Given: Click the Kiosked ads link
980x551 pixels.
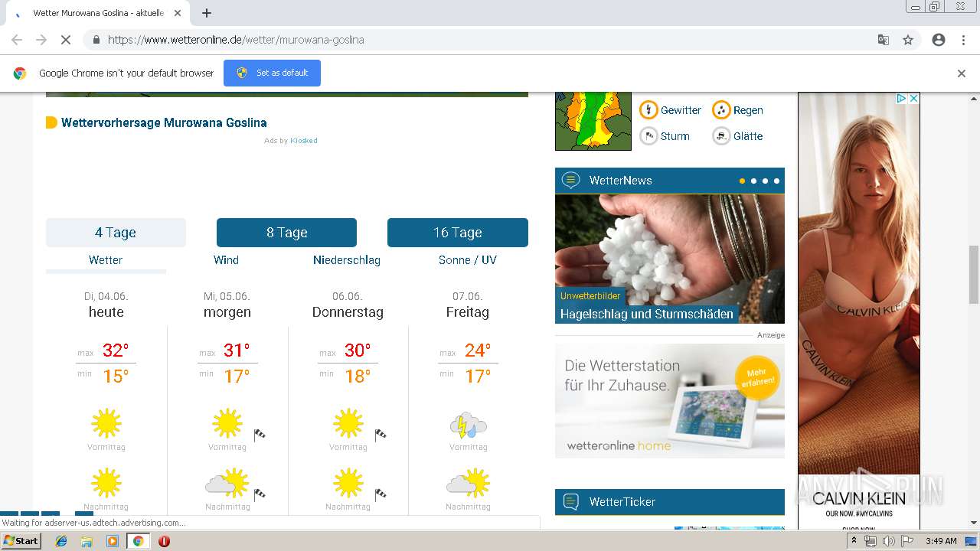Looking at the screenshot, I should (304, 141).
